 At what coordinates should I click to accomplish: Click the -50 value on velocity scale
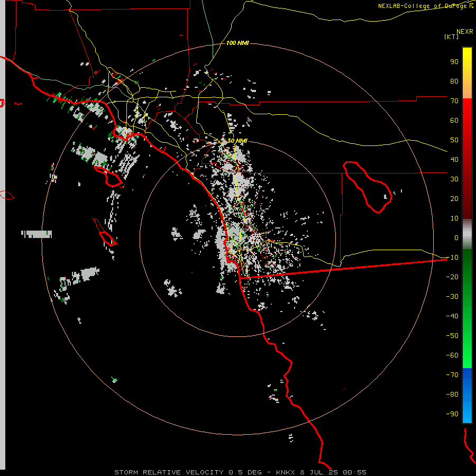[452, 336]
